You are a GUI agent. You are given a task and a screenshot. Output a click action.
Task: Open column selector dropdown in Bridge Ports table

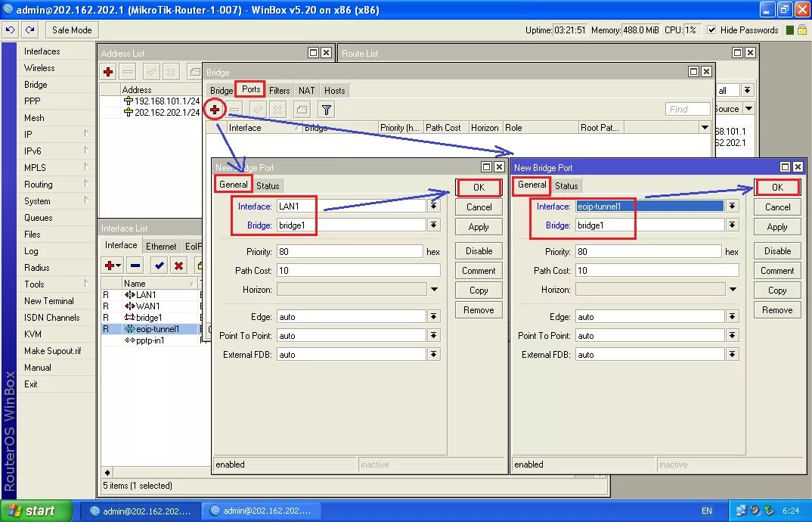pyautogui.click(x=705, y=128)
